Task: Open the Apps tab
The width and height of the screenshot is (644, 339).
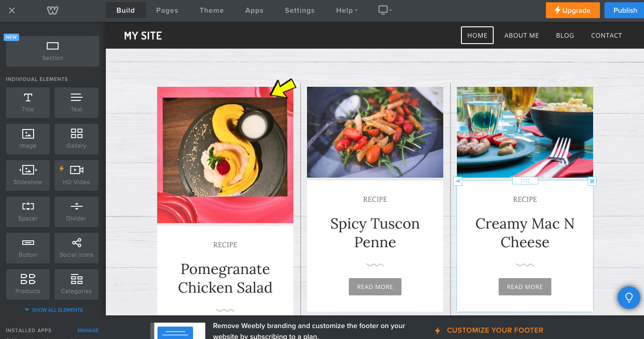Action: 254,10
